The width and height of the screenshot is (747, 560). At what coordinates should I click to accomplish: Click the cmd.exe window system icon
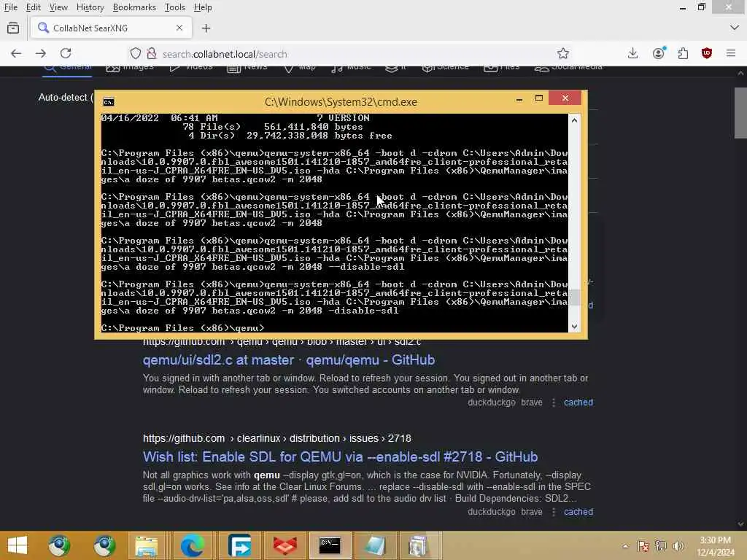click(x=109, y=102)
